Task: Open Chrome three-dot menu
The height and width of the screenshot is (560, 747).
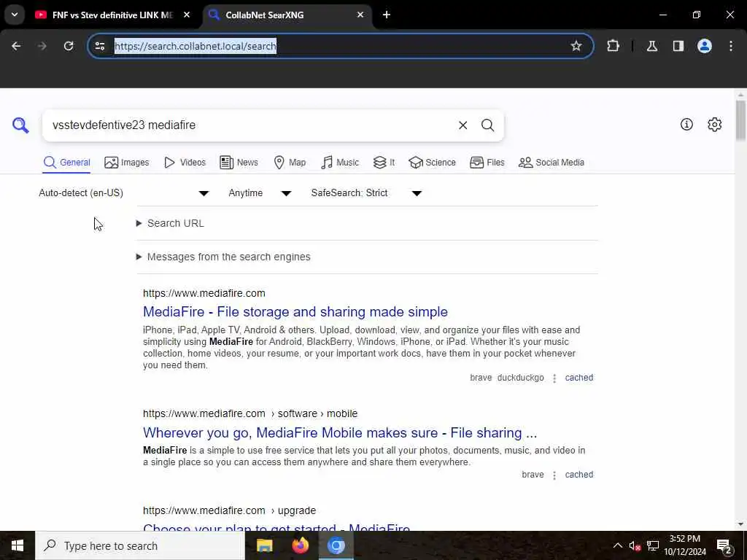Action: tap(731, 46)
